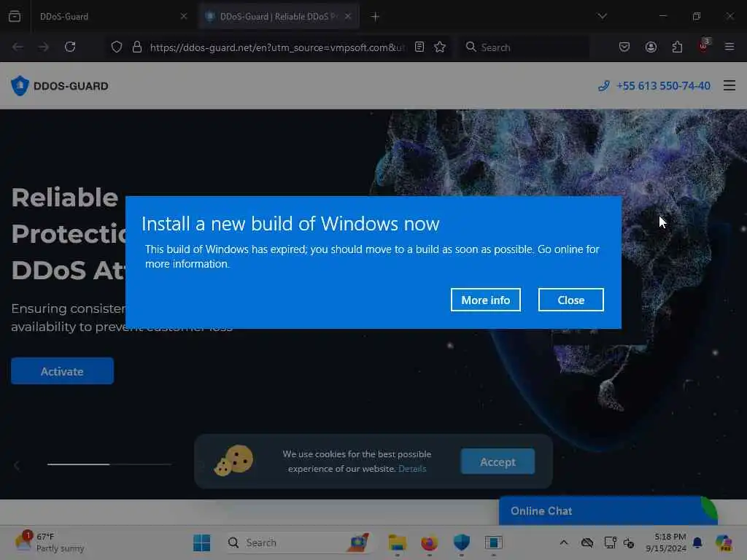
Task: Open the cookie Details link
Action: [x=412, y=469]
